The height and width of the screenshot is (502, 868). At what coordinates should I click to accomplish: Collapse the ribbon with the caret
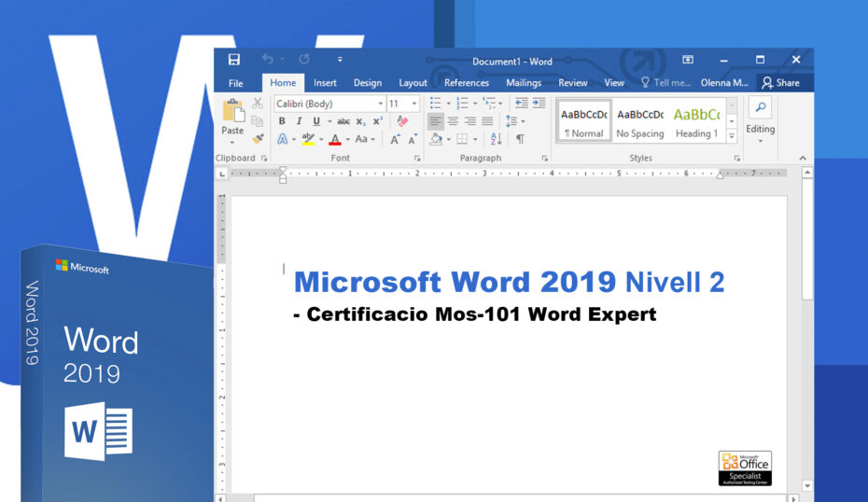803,159
